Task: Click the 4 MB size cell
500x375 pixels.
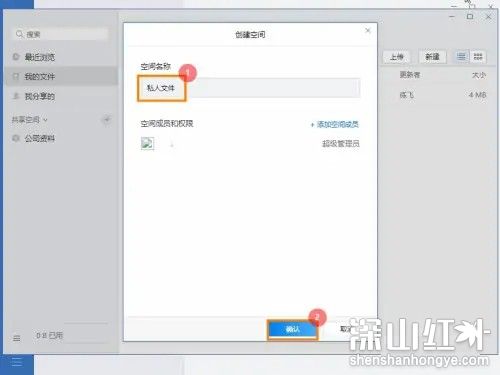Action: pos(477,95)
